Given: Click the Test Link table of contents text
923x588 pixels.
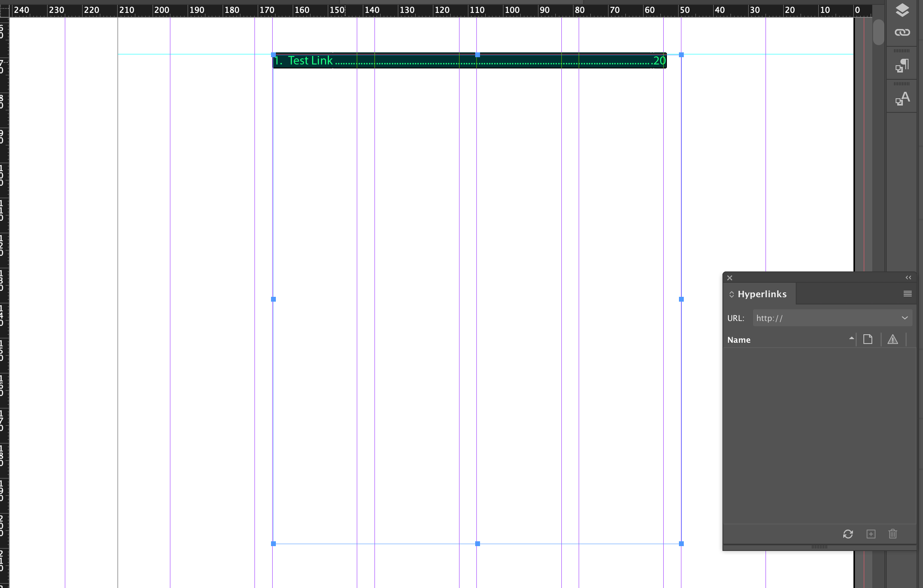Looking at the screenshot, I should click(x=310, y=61).
